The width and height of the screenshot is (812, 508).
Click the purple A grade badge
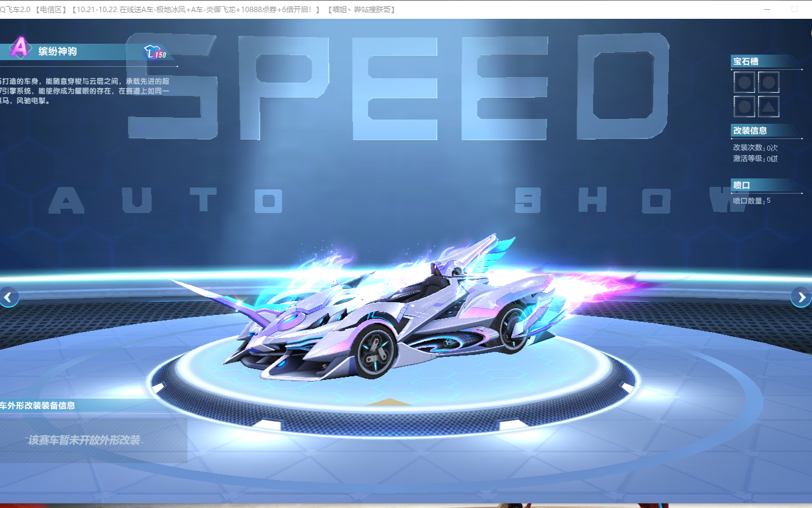21,48
